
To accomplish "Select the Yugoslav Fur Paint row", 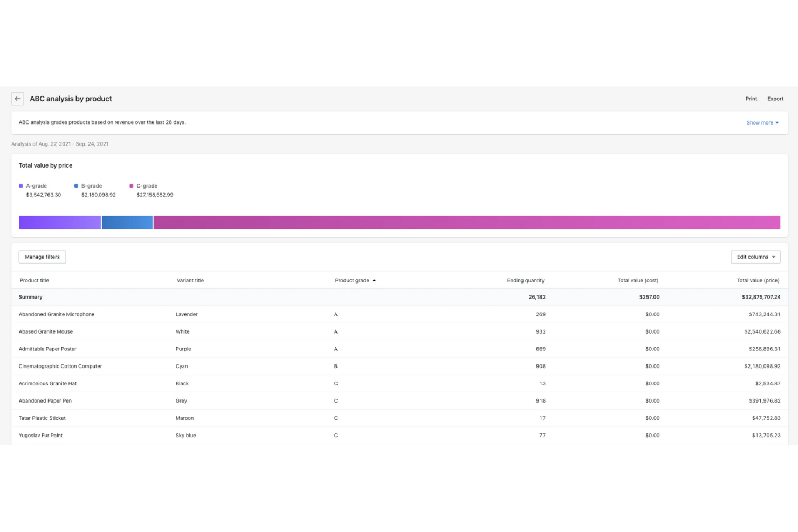I will point(41,436).
